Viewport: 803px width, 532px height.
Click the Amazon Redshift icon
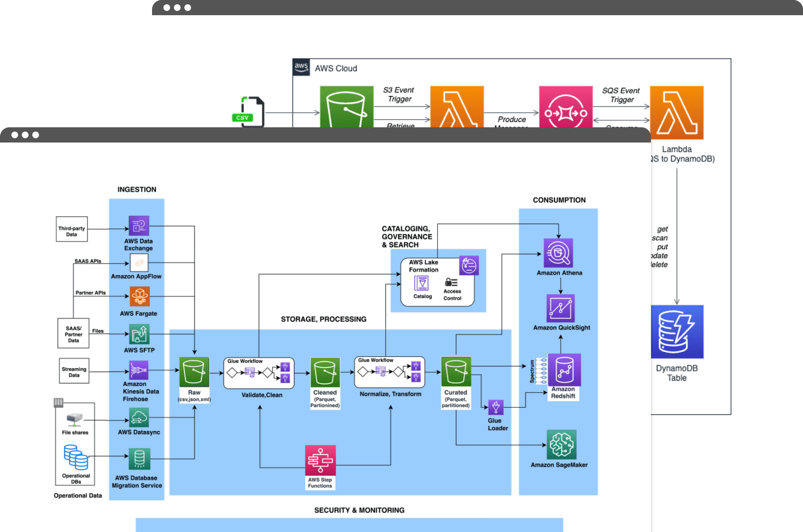(x=564, y=370)
